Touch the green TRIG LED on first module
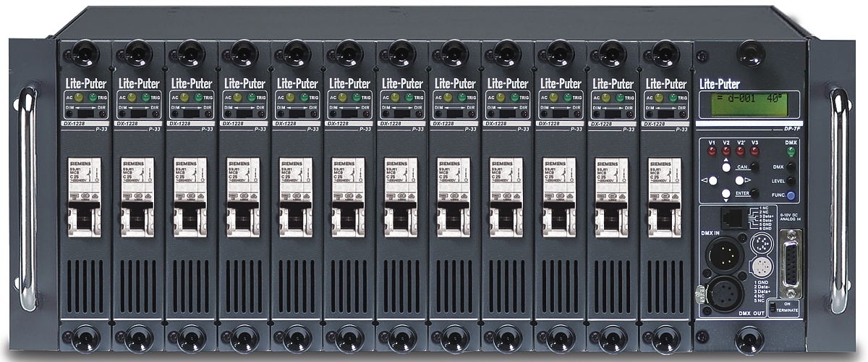This screenshot has height=362, width=868. pos(94,96)
